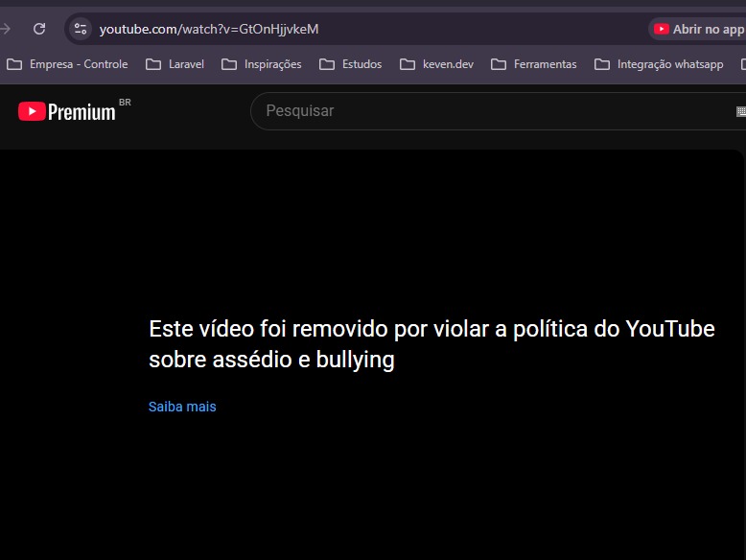Open virtual keyboard icon in search box
Image resolution: width=746 pixels, height=560 pixels.
[x=740, y=111]
